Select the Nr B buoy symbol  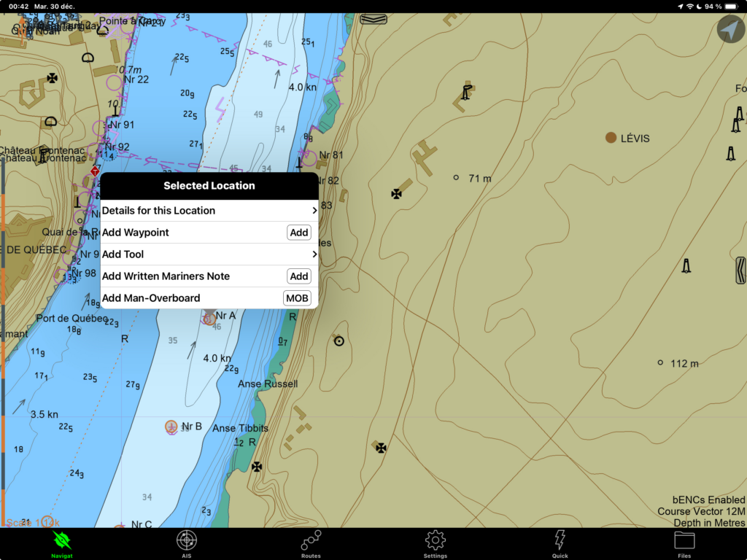click(171, 427)
